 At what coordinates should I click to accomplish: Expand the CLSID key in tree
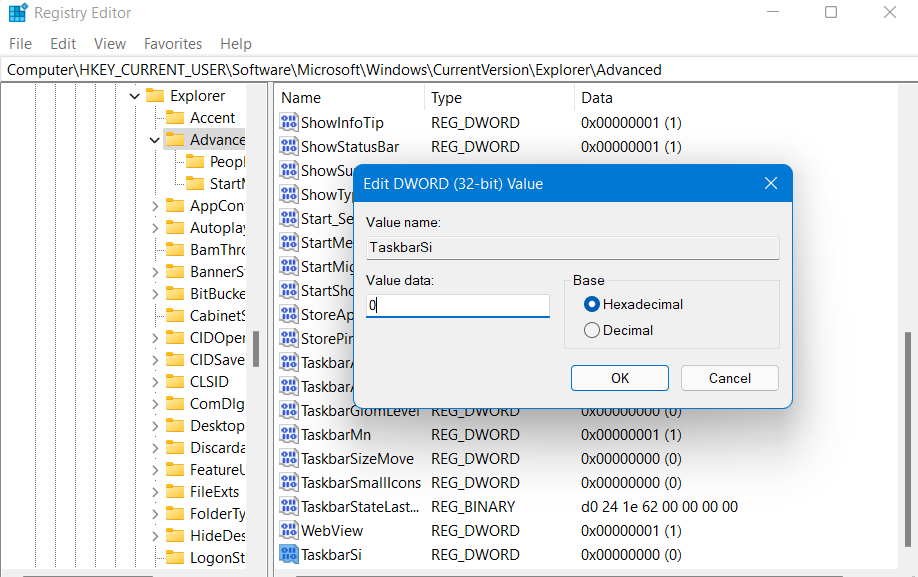155,382
